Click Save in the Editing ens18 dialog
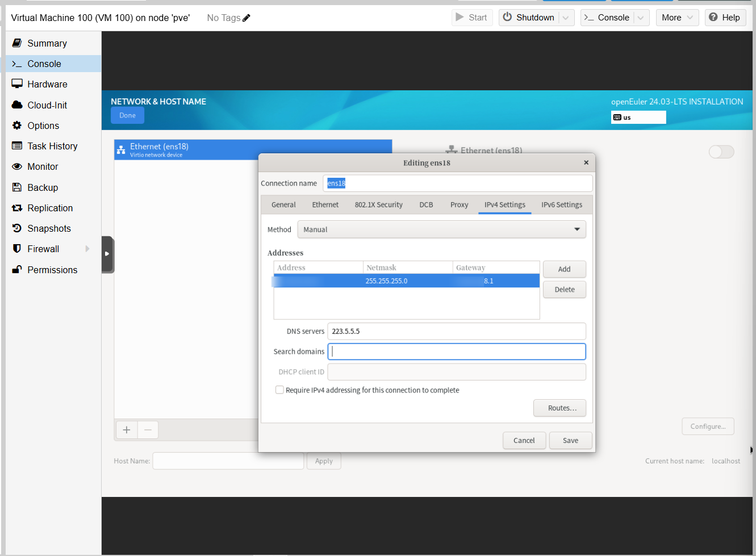 [570, 441]
